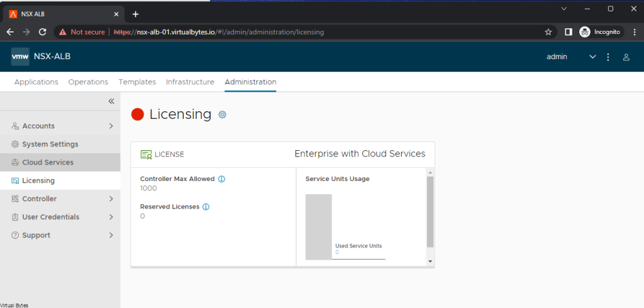
Task: Click the Service Units Usage scrollbar thumb
Action: pos(430,212)
